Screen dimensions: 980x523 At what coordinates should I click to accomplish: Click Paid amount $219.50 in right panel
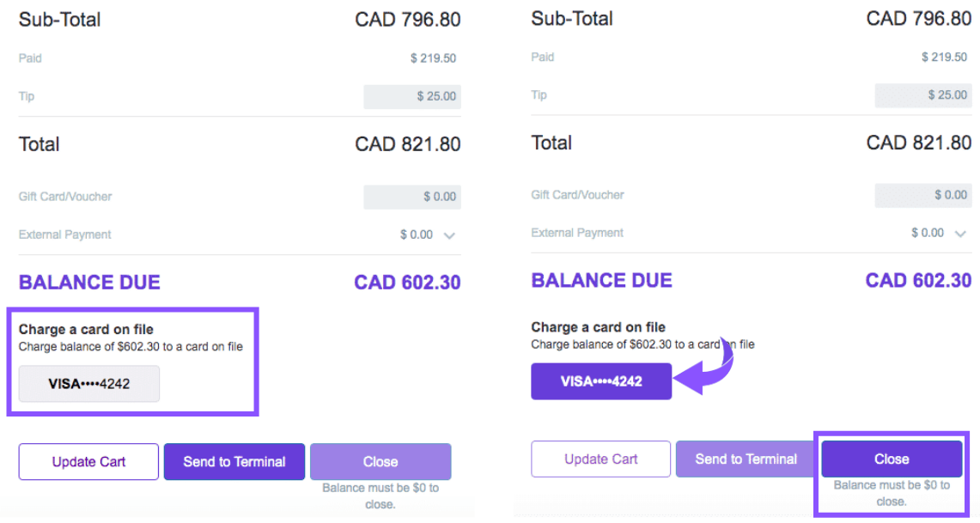[x=944, y=57]
